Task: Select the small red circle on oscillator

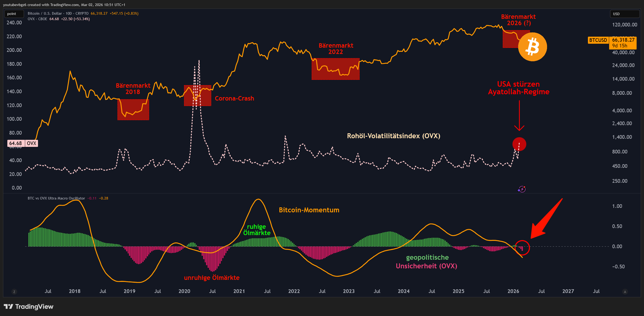Action: click(522, 247)
